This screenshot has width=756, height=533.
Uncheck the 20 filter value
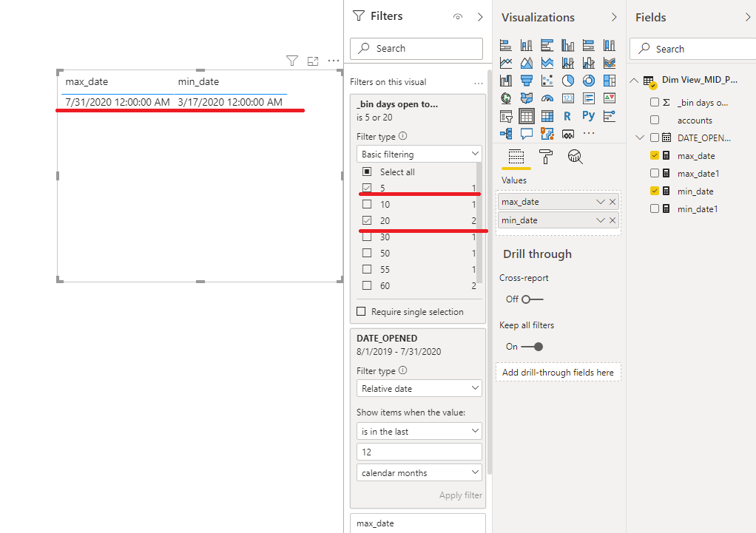click(367, 220)
